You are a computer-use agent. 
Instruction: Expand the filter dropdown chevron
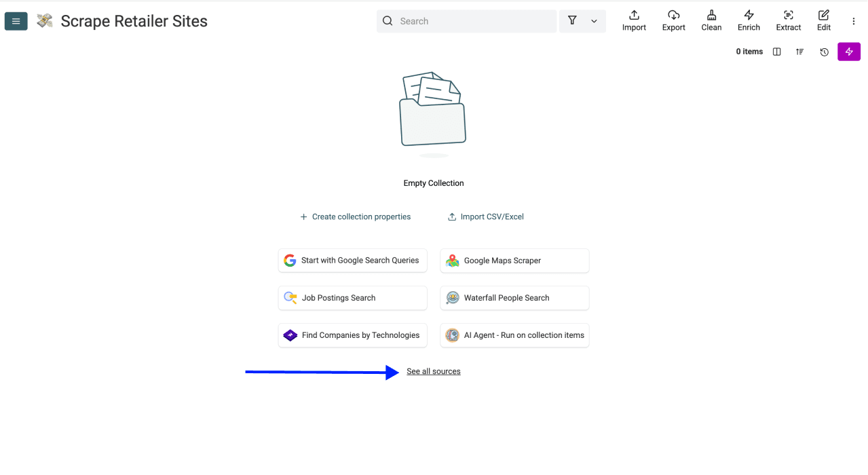pyautogui.click(x=593, y=21)
